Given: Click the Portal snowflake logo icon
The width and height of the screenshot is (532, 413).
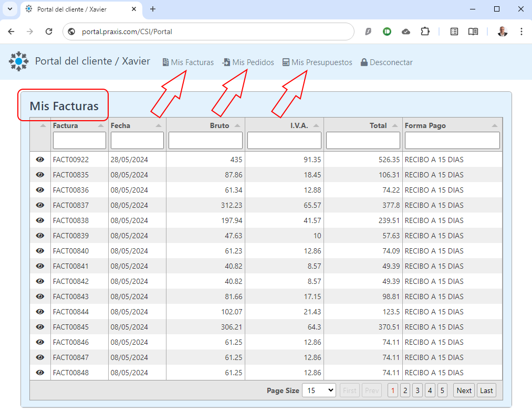Looking at the screenshot, I should tap(19, 61).
